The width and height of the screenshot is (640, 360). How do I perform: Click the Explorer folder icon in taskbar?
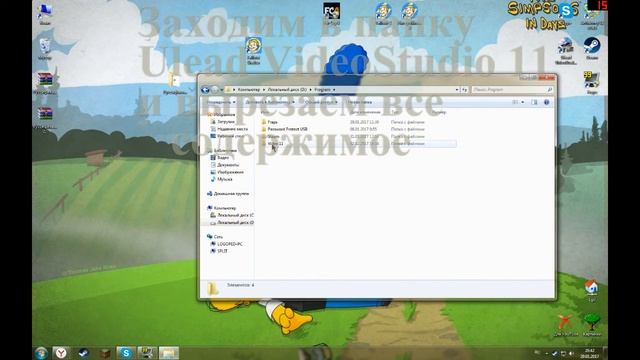[169, 353]
